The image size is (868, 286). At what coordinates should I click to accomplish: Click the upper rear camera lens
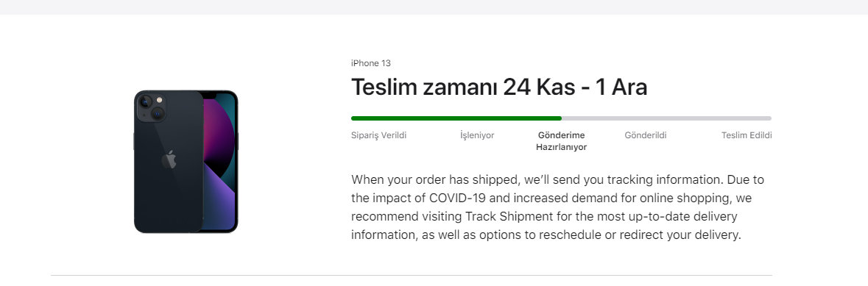(x=146, y=101)
